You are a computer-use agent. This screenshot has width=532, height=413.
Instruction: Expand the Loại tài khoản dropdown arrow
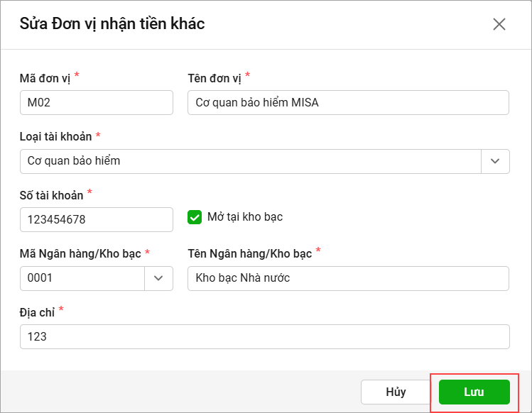pos(495,161)
